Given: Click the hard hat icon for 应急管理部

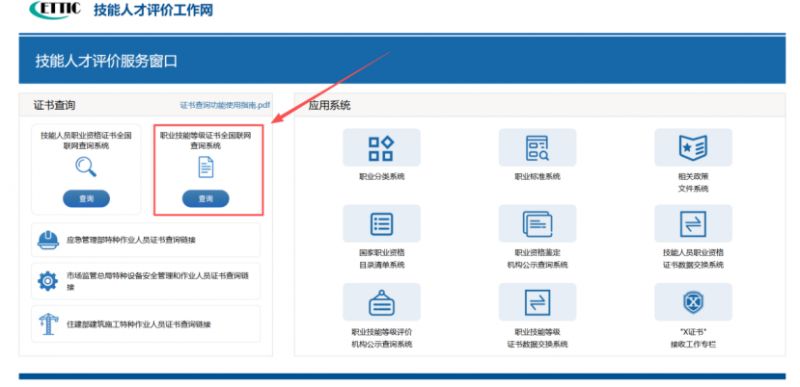Looking at the screenshot, I should [x=48, y=240].
